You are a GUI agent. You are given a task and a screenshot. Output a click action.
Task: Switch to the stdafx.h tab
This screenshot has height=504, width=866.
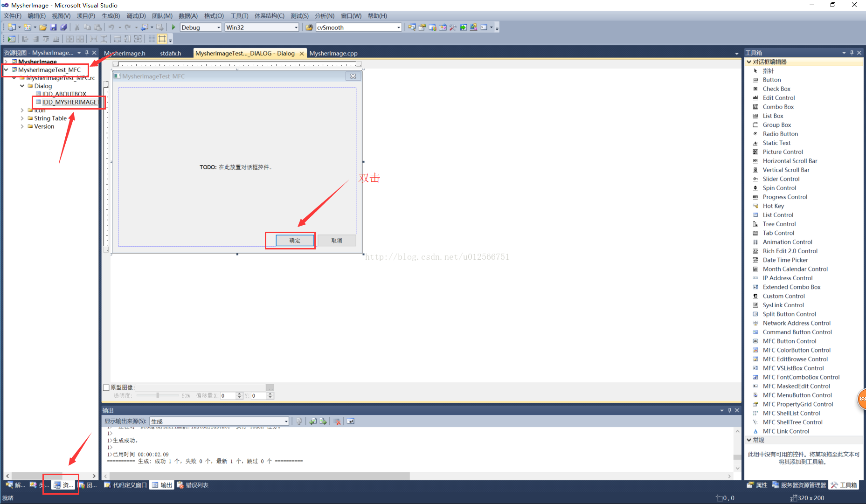tap(170, 53)
